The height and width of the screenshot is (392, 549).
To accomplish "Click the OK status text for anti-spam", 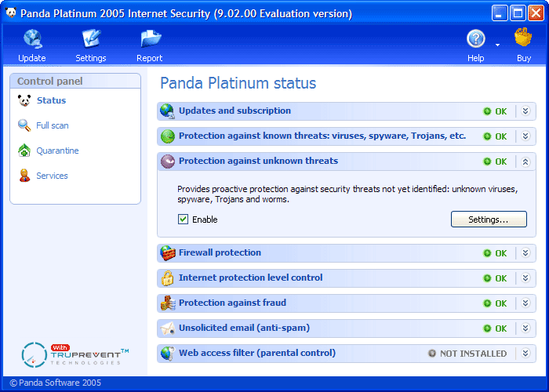I will (x=500, y=328).
